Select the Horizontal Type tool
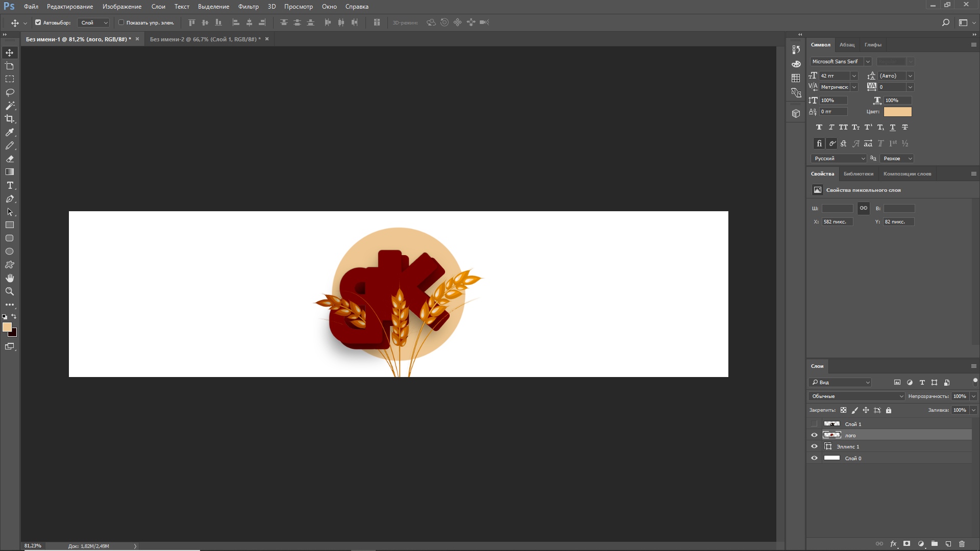Screen dimensions: 980x551 pyautogui.click(x=10, y=185)
